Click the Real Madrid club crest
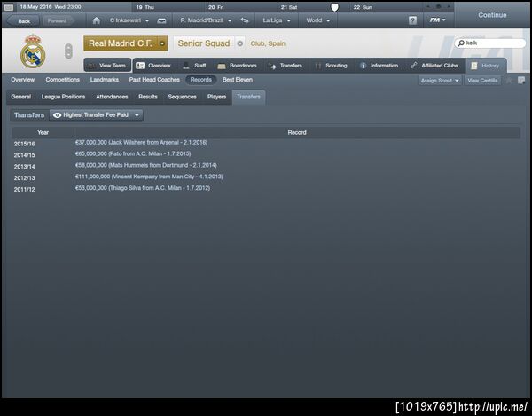 tap(33, 51)
